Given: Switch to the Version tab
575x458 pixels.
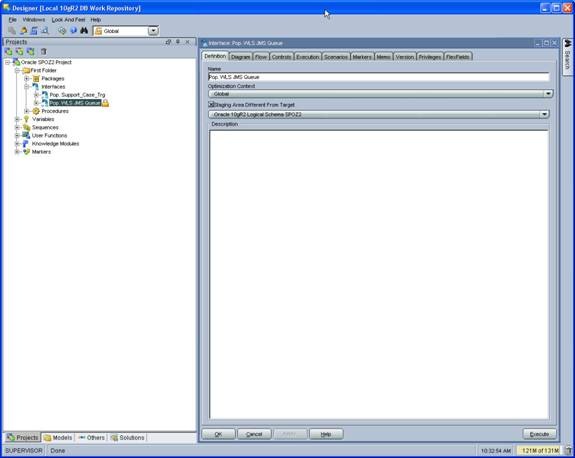Looking at the screenshot, I should (404, 57).
